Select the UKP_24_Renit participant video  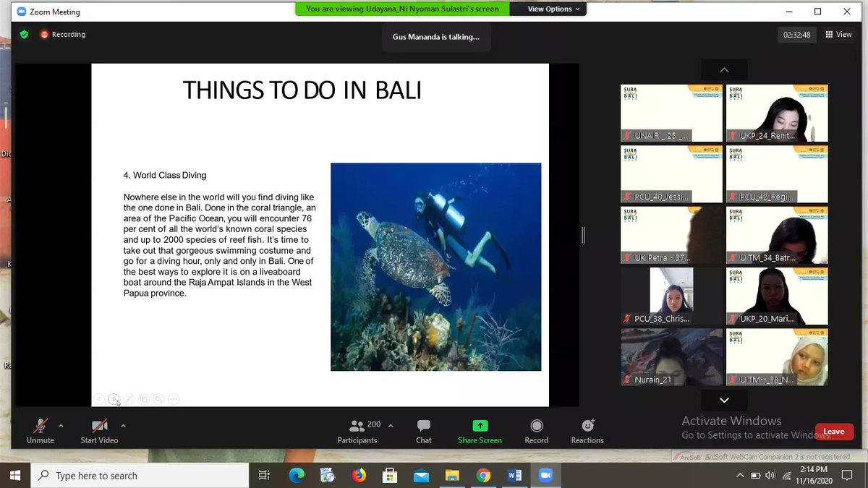(x=777, y=113)
